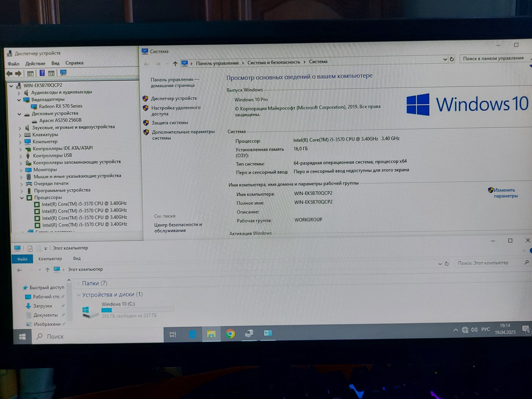Open address bar dropdown in System window

[x=445, y=59]
